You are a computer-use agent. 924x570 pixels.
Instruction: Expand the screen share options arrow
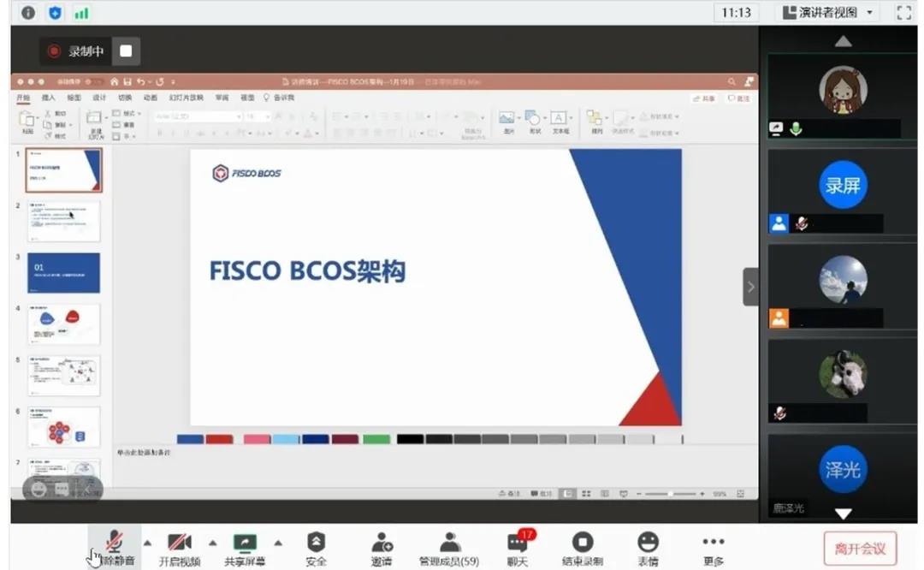tap(278, 543)
